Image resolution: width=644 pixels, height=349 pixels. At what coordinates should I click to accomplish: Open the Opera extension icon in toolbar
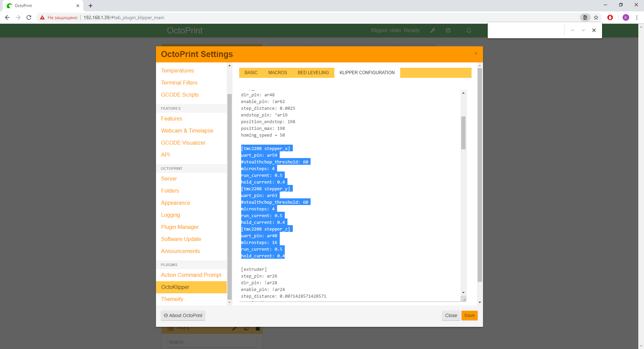[x=610, y=17]
